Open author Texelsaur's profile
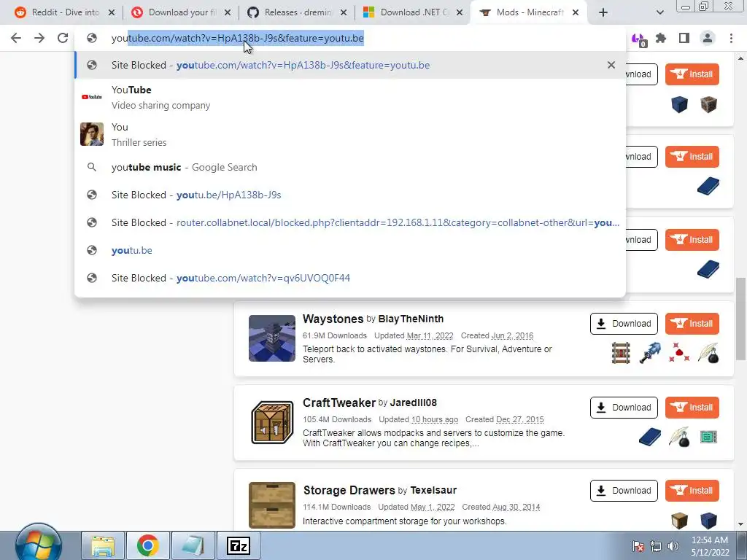The width and height of the screenshot is (747, 560). click(433, 490)
